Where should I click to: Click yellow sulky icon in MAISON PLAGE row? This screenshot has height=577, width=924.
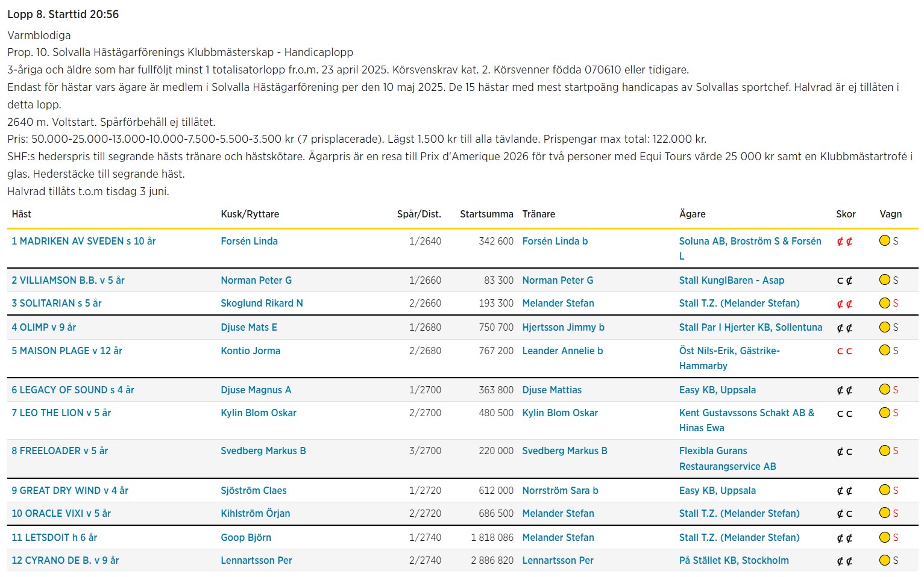pos(885,350)
